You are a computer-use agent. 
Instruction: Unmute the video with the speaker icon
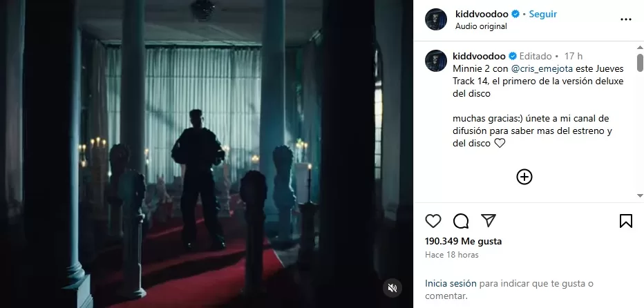(392, 288)
